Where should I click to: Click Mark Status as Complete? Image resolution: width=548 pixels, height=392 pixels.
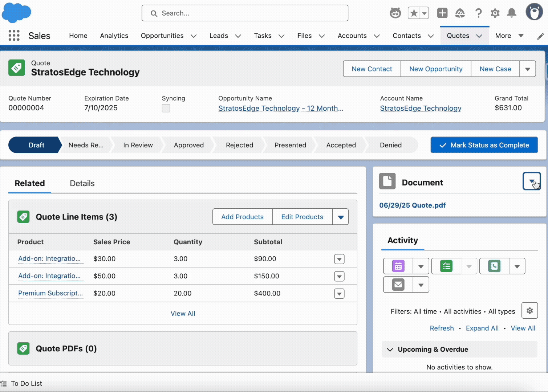click(484, 145)
